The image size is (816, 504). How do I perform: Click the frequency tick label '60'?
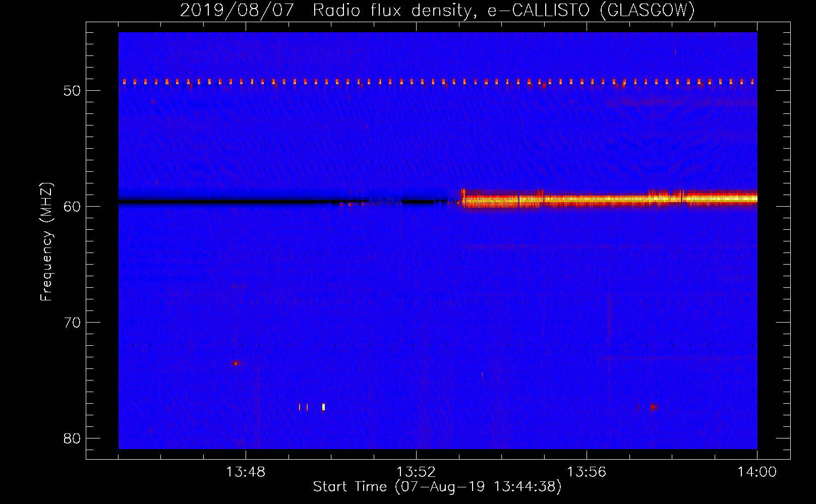tap(73, 207)
